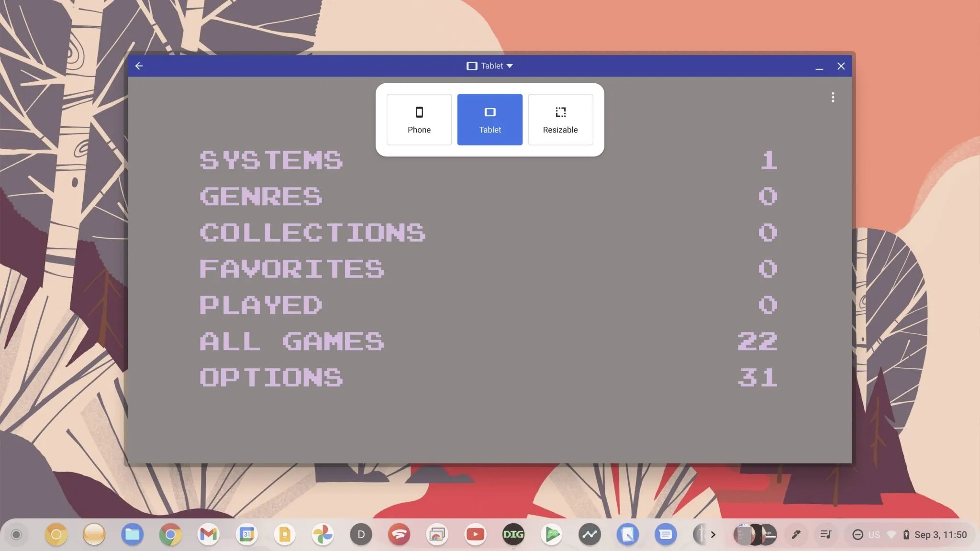The image size is (980, 551).
Task: Toggle keyboard layout US indicator
Action: point(873,534)
